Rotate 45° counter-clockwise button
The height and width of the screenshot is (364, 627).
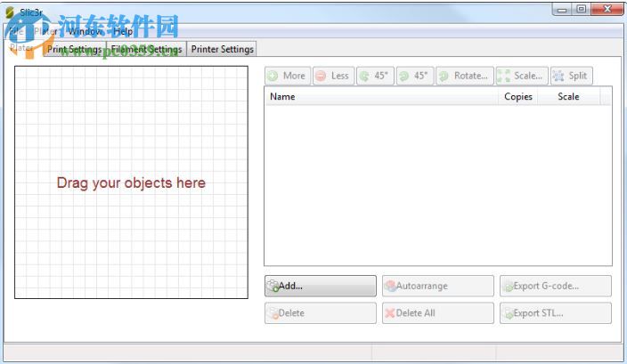pos(375,76)
